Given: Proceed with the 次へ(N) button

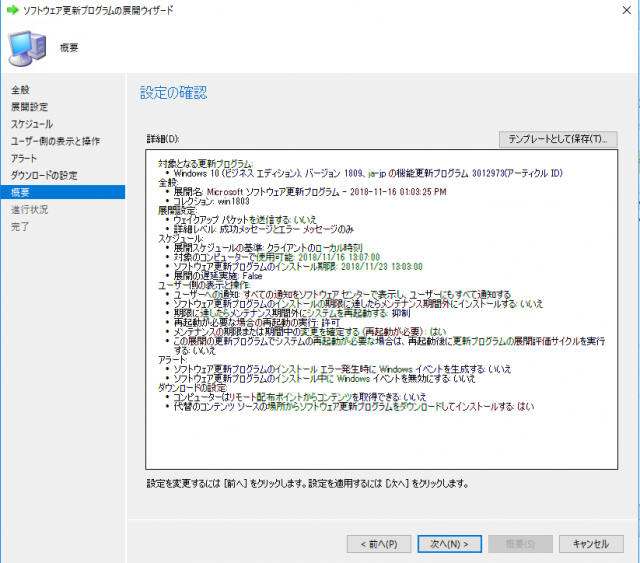Looking at the screenshot, I should point(449,544).
